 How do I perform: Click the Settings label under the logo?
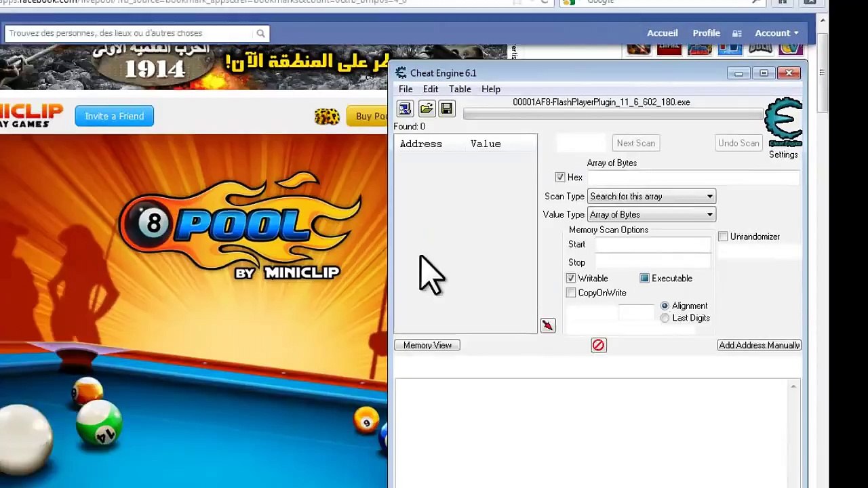click(783, 155)
